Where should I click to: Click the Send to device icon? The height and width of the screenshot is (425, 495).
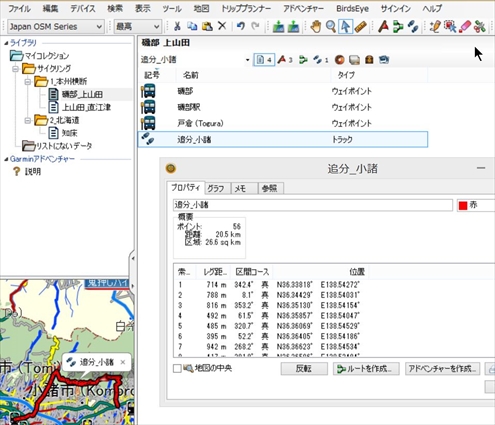[x=278, y=26]
